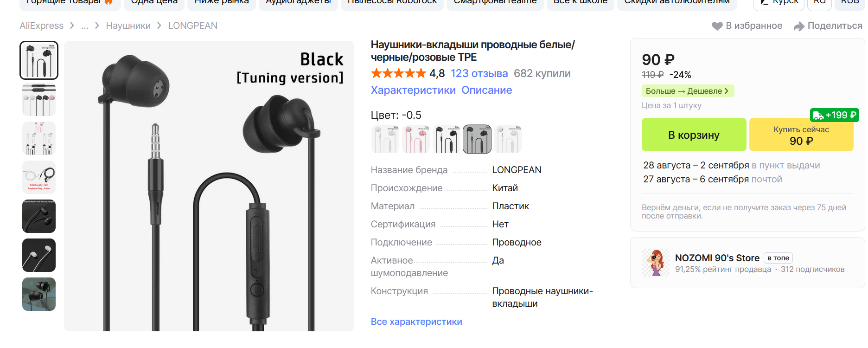Select the pink earphones color swatch

(416, 139)
